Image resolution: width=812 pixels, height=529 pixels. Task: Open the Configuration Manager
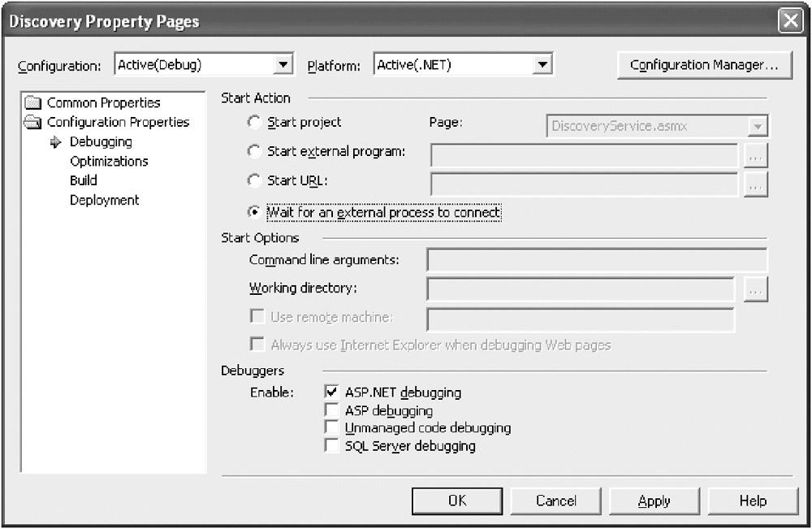click(x=704, y=65)
